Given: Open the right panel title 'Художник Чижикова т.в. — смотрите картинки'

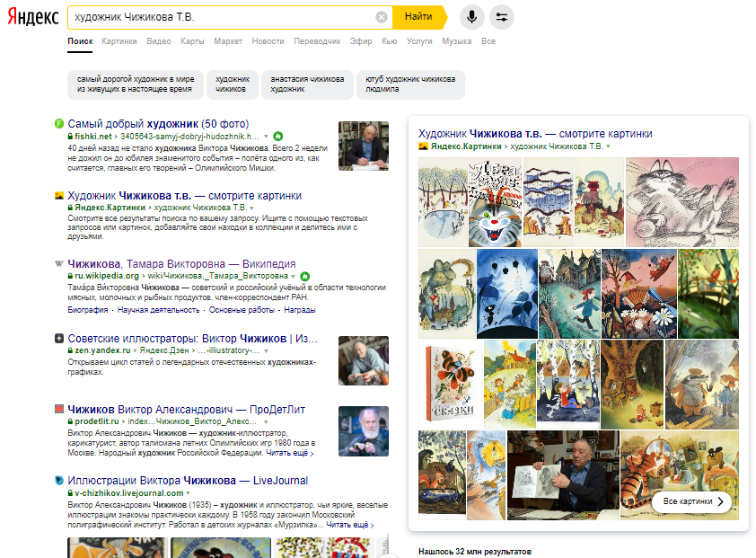Looking at the screenshot, I should tap(535, 134).
